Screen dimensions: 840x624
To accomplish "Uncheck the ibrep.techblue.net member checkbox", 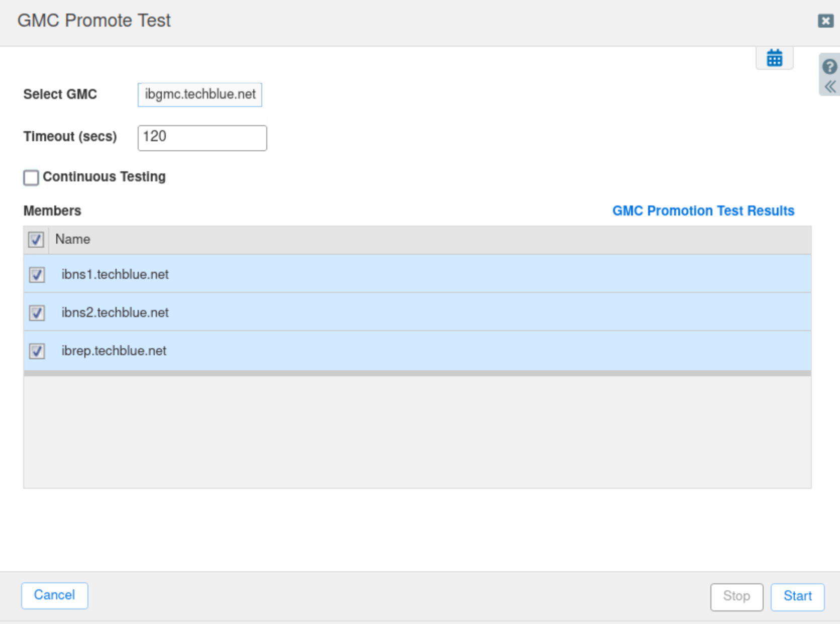I will (37, 351).
